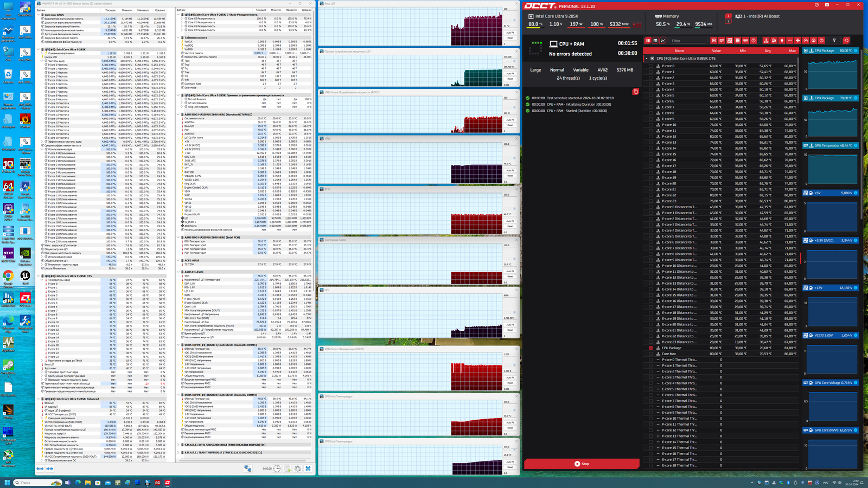Sort OCCT table by Avg column
The width and height of the screenshot is (868, 488).
pyautogui.click(x=768, y=50)
